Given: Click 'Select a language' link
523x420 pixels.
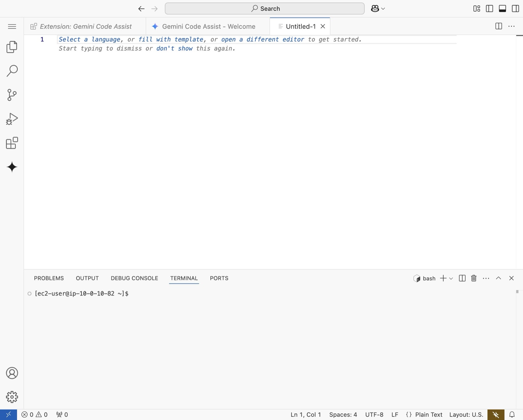Looking at the screenshot, I should [x=89, y=40].
